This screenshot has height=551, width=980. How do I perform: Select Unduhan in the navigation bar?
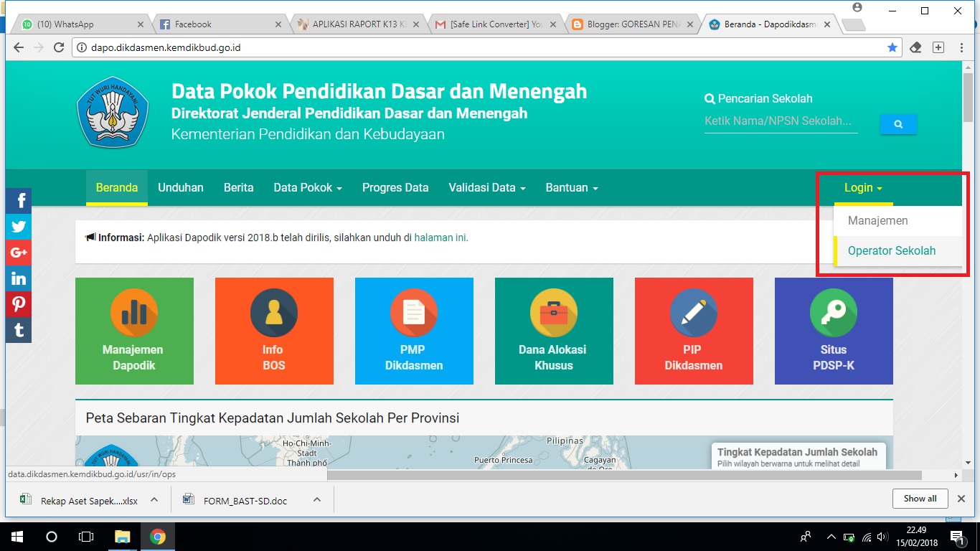[181, 188]
